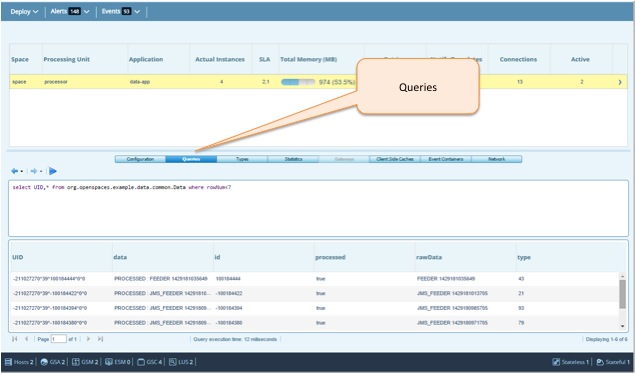636x374 pixels.
Task: Click the forward history arrow icon
Action: coord(34,171)
